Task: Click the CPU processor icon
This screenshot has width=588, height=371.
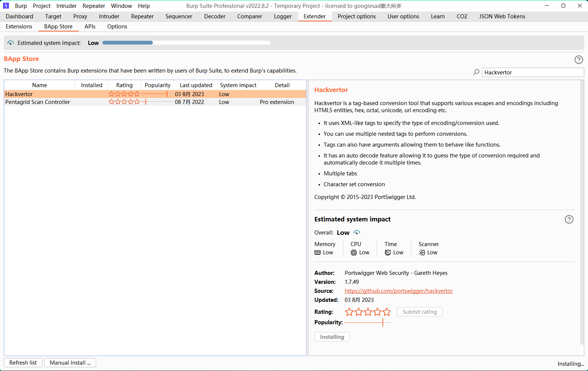Action: coord(354,252)
